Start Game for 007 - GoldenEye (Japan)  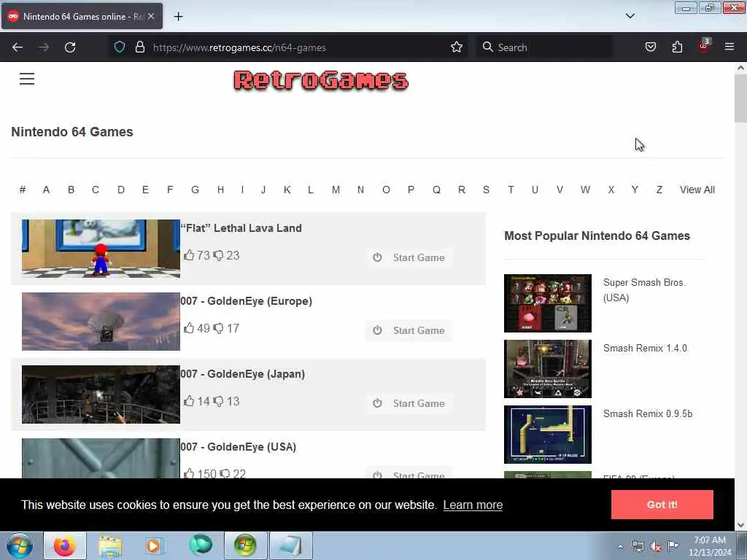point(409,403)
